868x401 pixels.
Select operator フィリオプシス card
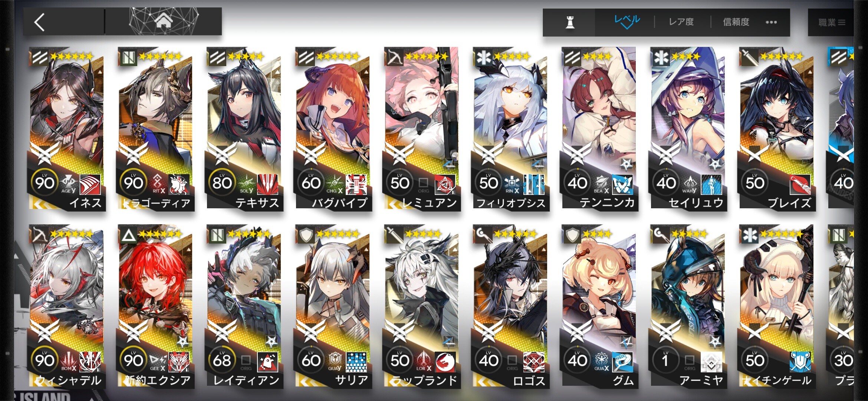tap(510, 129)
